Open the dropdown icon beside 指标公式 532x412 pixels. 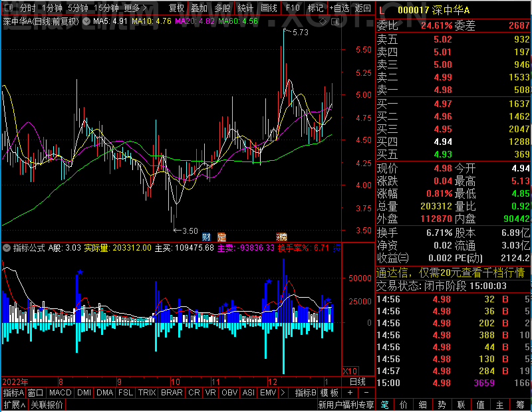point(7,249)
